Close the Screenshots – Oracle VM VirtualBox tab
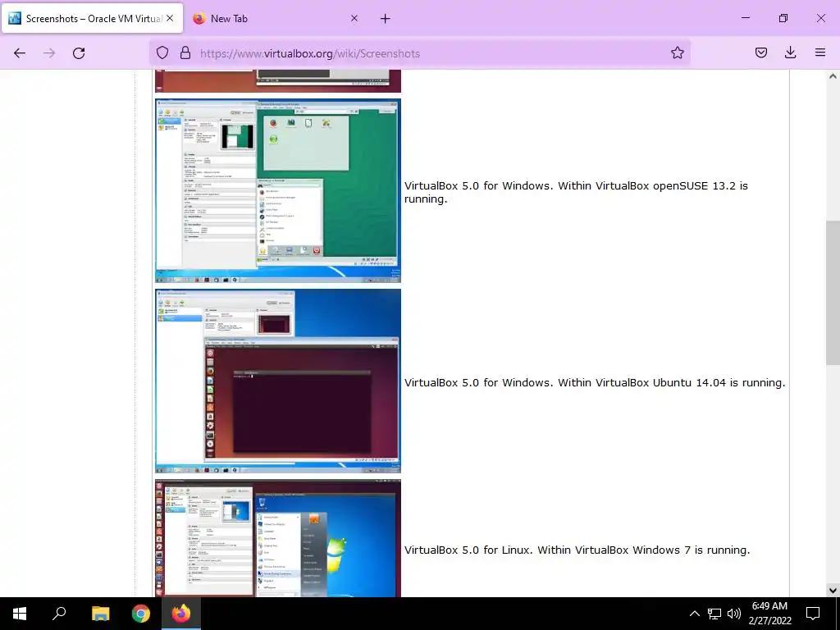Viewport: 840px width, 630px height. [x=170, y=18]
